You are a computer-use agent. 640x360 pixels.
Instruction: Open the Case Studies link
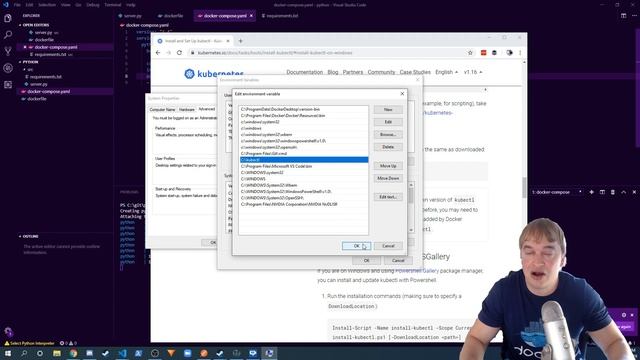415,72
